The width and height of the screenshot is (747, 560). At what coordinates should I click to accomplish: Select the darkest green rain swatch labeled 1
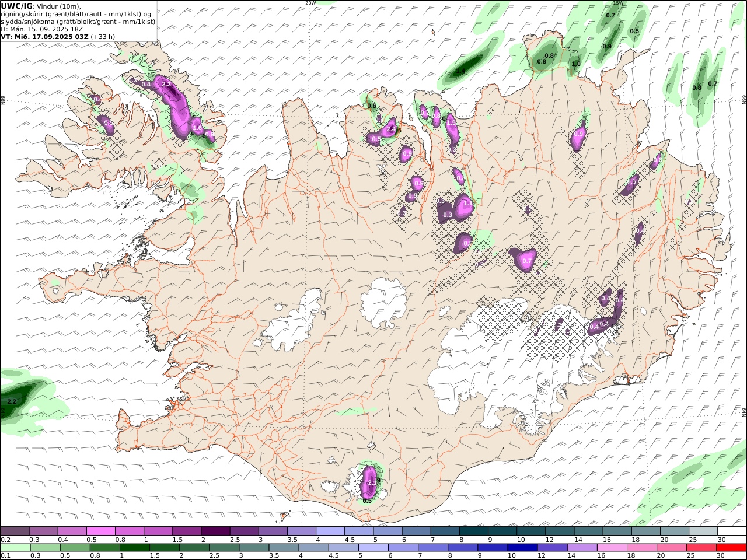point(134,548)
